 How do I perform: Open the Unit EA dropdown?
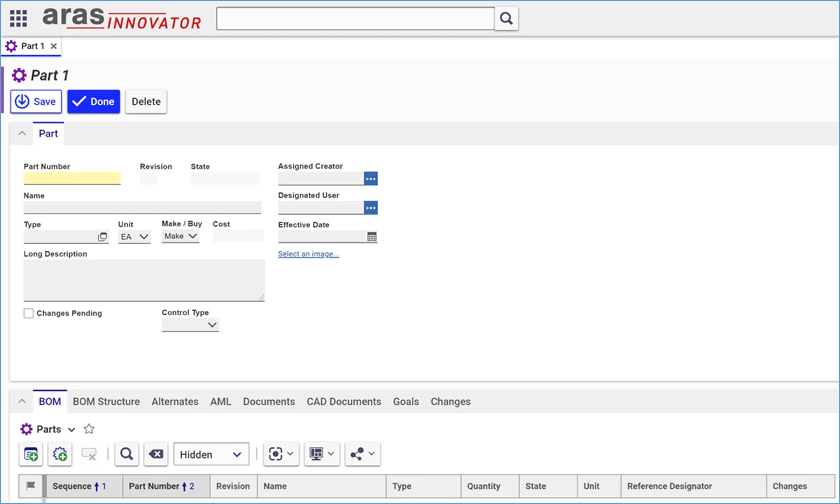pos(134,237)
